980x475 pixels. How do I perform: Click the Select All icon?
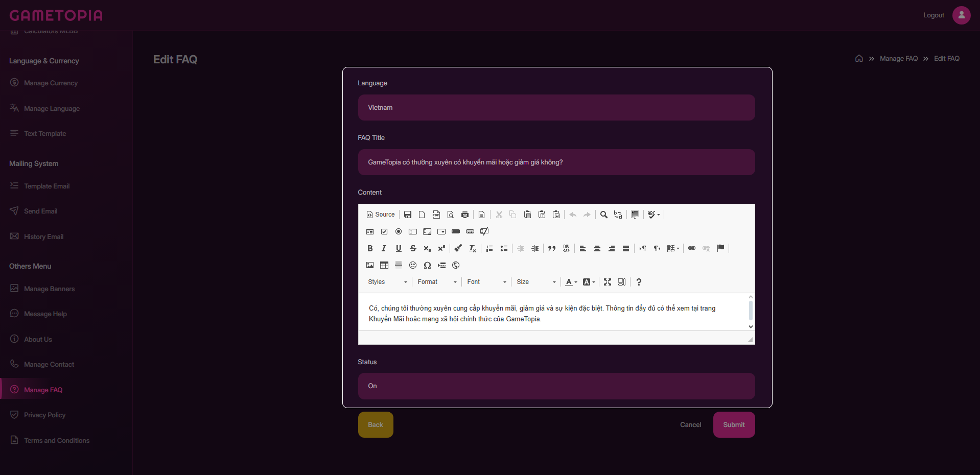635,215
